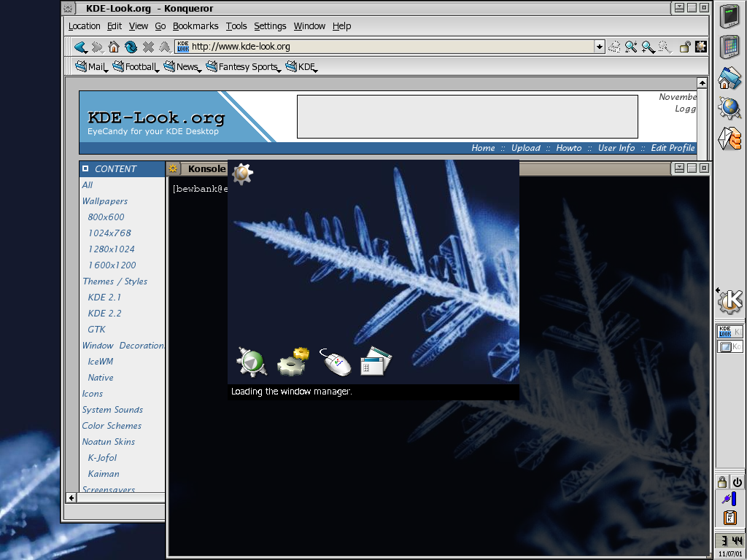The image size is (747, 560).
Task: Open the Settings menu
Action: 270,26
